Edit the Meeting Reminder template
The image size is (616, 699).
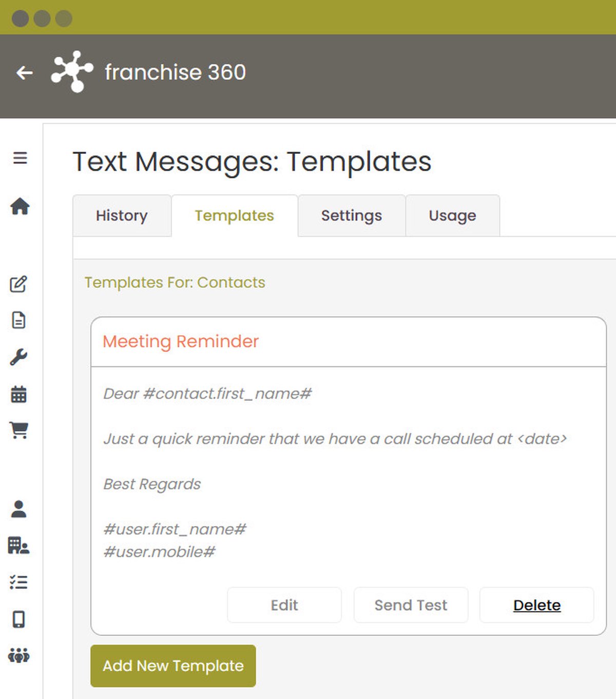click(x=284, y=605)
